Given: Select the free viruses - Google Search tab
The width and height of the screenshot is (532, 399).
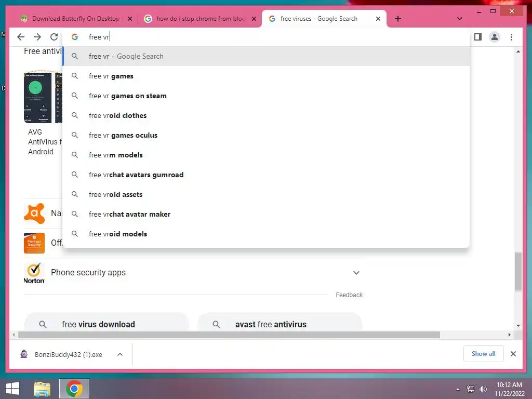Looking at the screenshot, I should pos(324,19).
